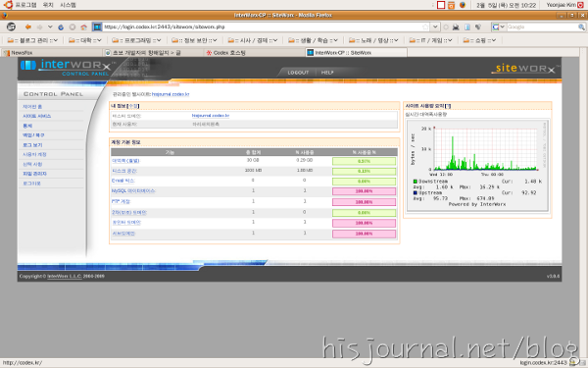Go to the browser home page icon
The width and height of the screenshot is (588, 368).
(83, 27)
